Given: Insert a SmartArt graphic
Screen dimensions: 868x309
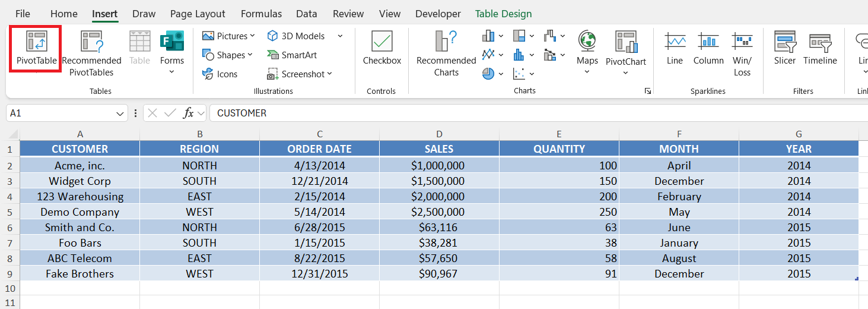Looking at the screenshot, I should click(x=292, y=55).
